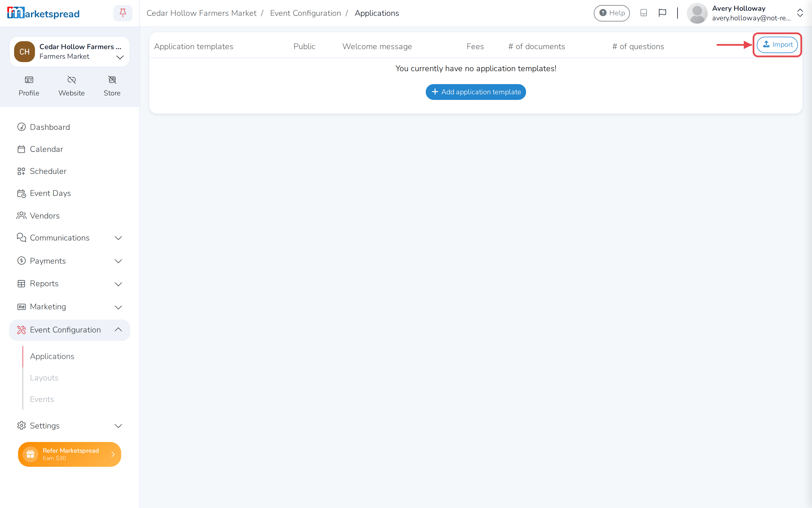Open Calendar from the sidebar

click(69, 149)
